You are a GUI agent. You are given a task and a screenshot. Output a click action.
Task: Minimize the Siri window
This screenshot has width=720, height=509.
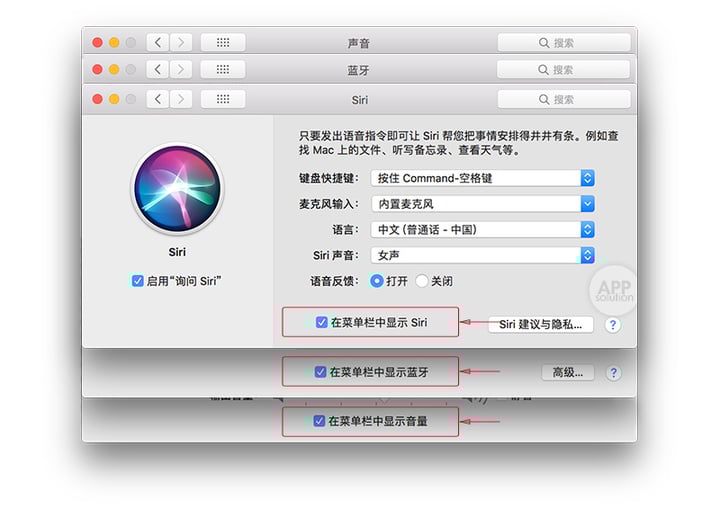114,99
